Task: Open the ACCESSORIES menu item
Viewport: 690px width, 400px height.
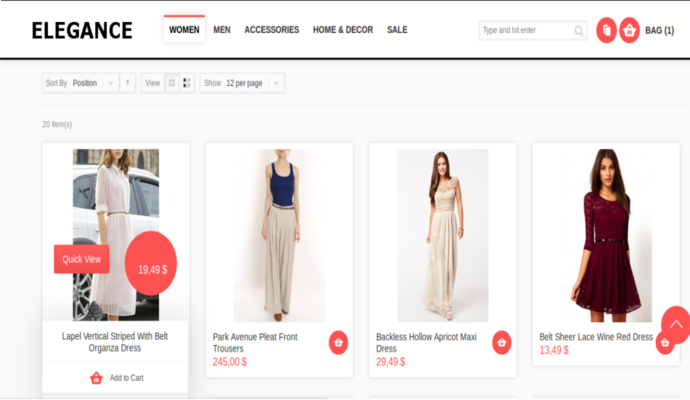Action: 272,29
